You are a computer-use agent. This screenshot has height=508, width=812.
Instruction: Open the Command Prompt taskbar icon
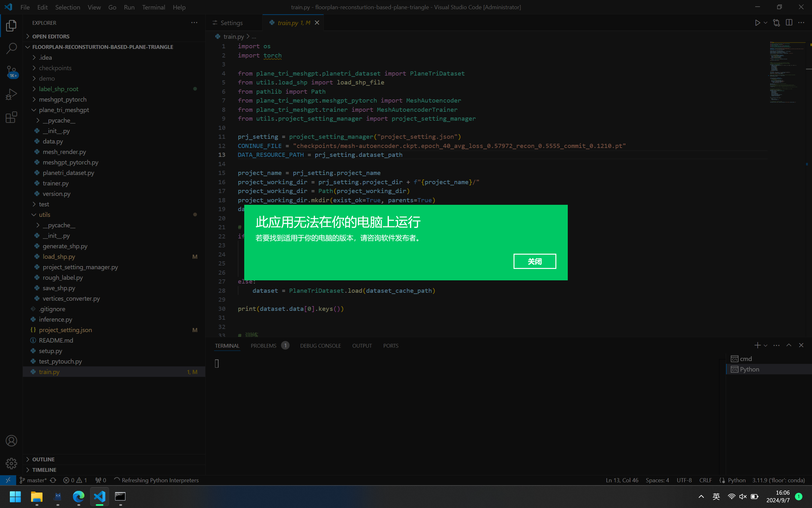click(121, 497)
